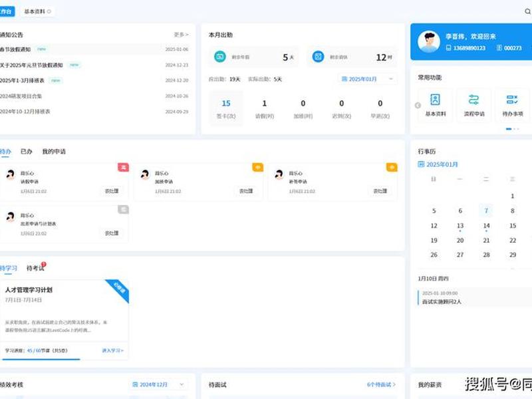Click the gray priority badge on 出差申请 card
Viewport: 532px width, 399px height.
[124, 209]
